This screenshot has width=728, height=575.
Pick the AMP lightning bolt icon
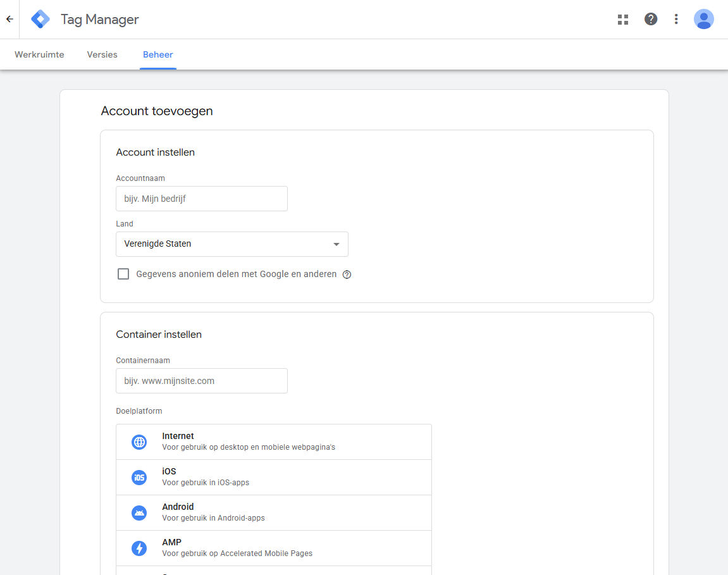(139, 548)
